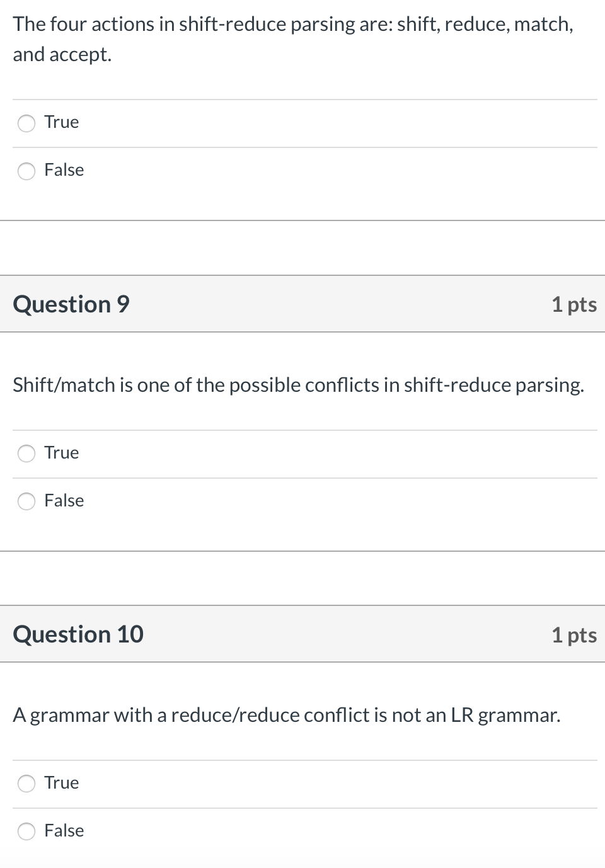The image size is (605, 868).
Task: Select True for the shift-reduce actions question
Action: [x=26, y=123]
